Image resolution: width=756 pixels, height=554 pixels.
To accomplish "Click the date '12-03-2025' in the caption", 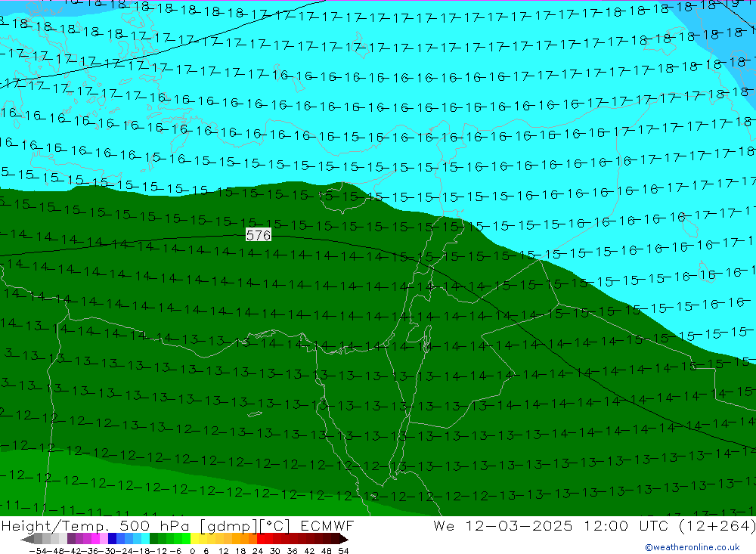I will tap(519, 525).
